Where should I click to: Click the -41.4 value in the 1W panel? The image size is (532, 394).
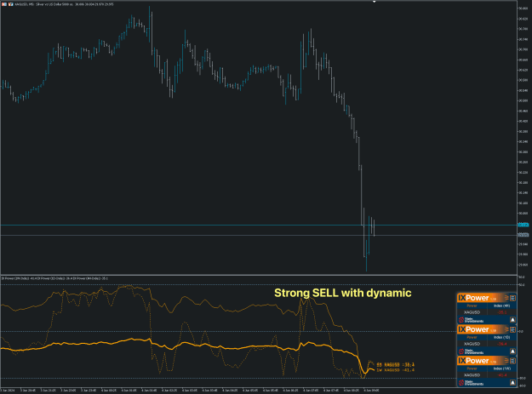pos(502,375)
